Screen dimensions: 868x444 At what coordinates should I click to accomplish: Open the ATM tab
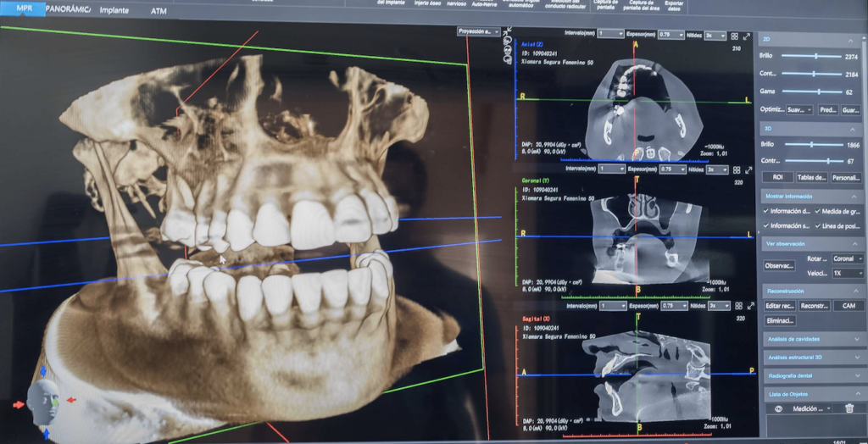coord(159,11)
